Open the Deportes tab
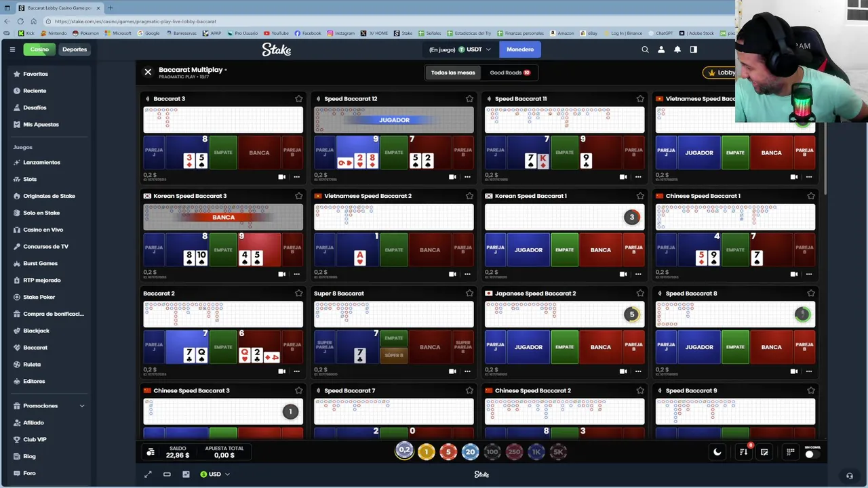868x488 pixels. (75, 49)
